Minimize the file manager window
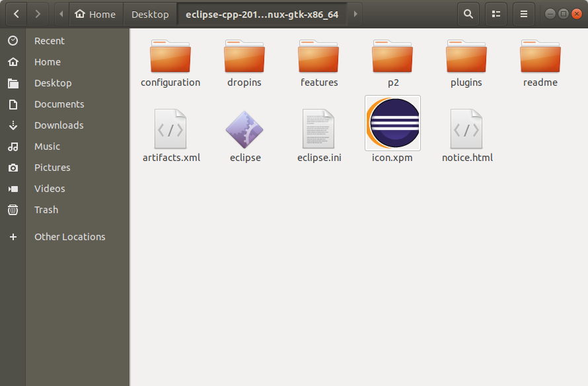The image size is (588, 386). (550, 15)
